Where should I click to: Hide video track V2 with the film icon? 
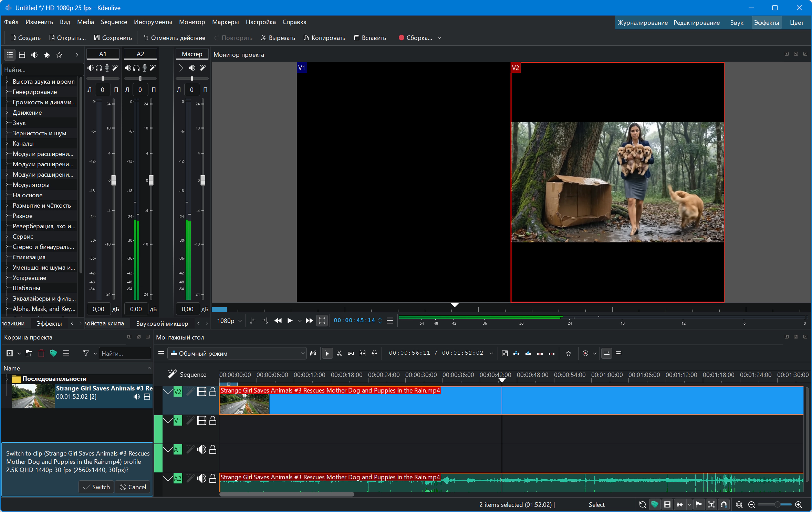pos(202,391)
